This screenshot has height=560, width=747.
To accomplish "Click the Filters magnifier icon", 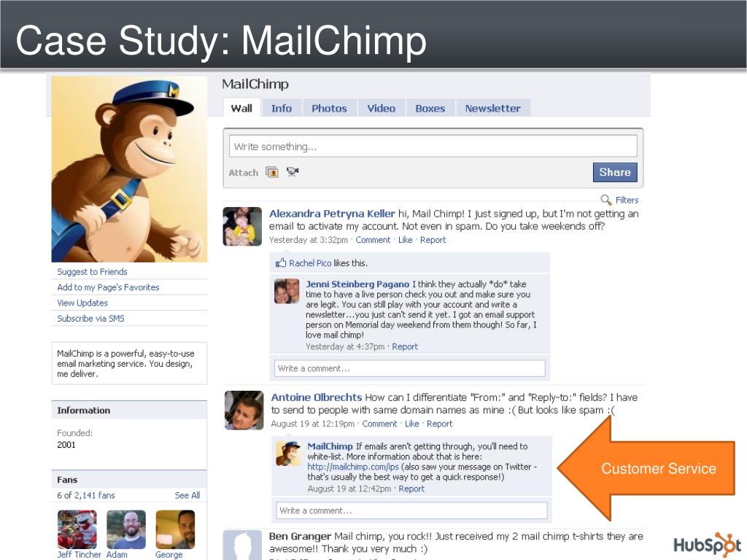I will (x=606, y=200).
